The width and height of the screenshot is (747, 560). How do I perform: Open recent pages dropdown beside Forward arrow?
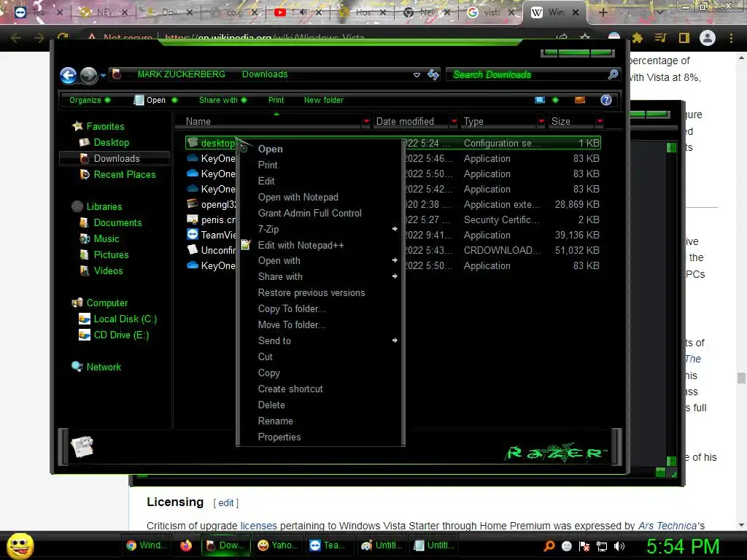click(x=103, y=75)
